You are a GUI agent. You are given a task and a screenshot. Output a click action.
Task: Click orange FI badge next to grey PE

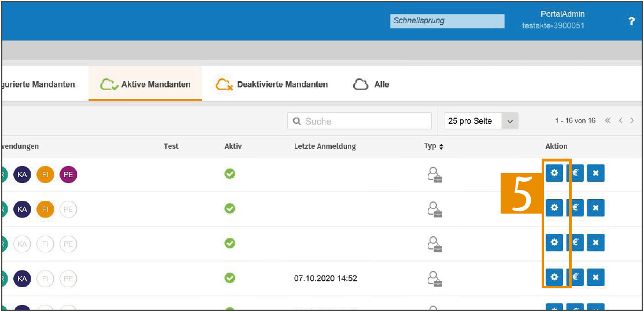click(x=45, y=209)
